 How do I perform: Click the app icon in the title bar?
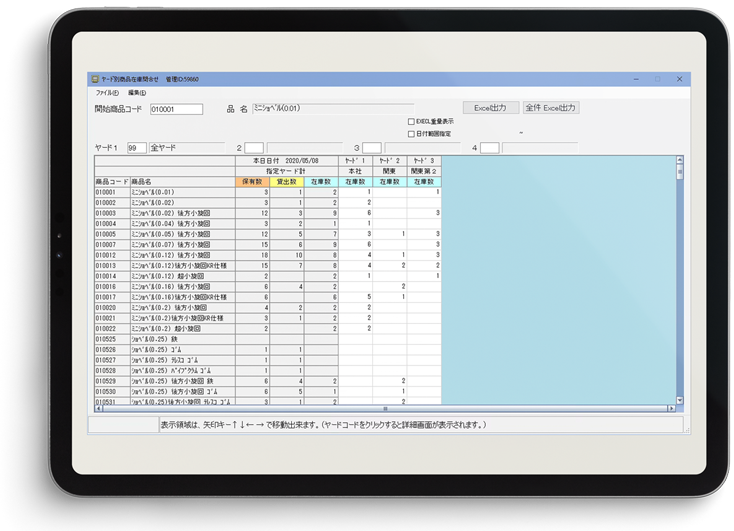pos(95,79)
